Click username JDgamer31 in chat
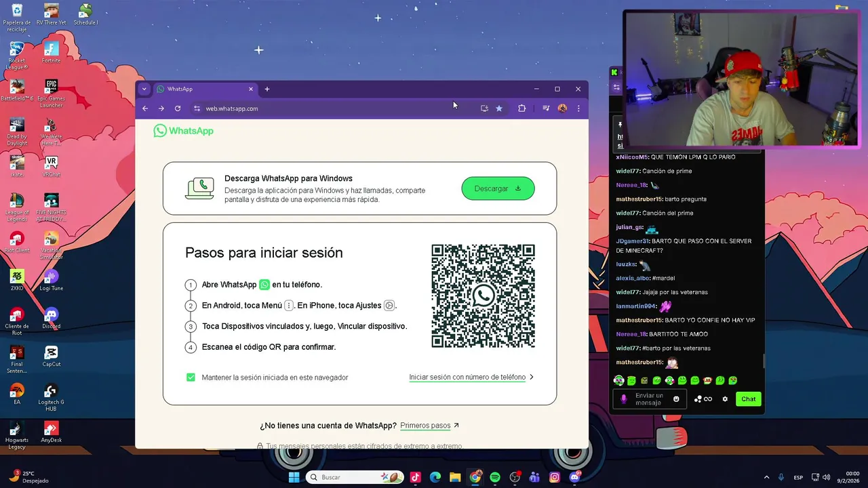The width and height of the screenshot is (868, 488). (632, 241)
